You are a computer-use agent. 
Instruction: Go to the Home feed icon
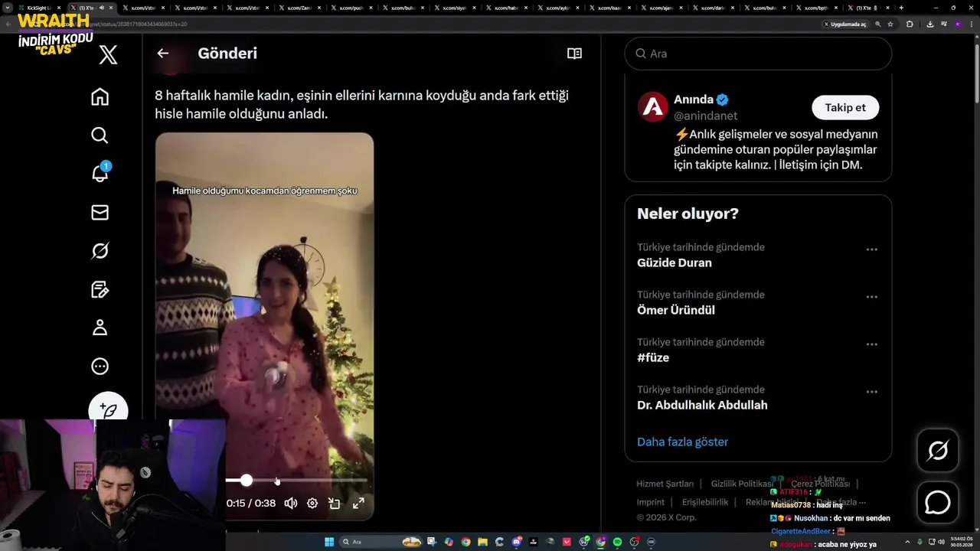point(100,97)
